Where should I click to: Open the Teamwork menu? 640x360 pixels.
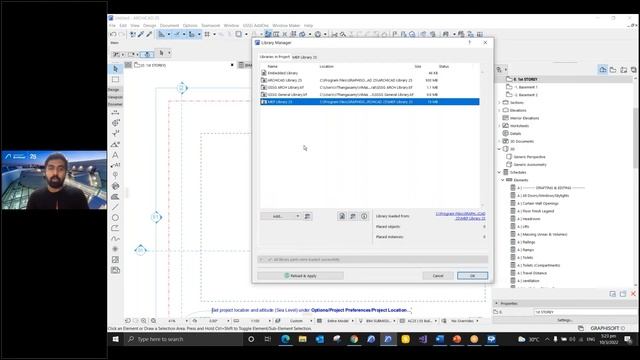coord(211,26)
